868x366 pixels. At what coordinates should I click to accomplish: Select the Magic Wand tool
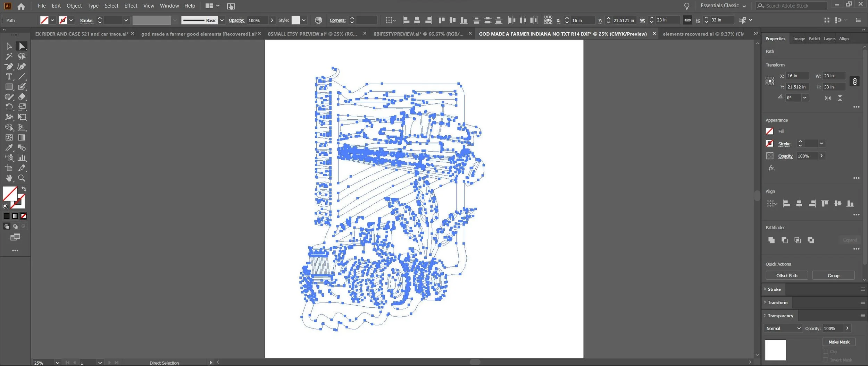coord(9,56)
